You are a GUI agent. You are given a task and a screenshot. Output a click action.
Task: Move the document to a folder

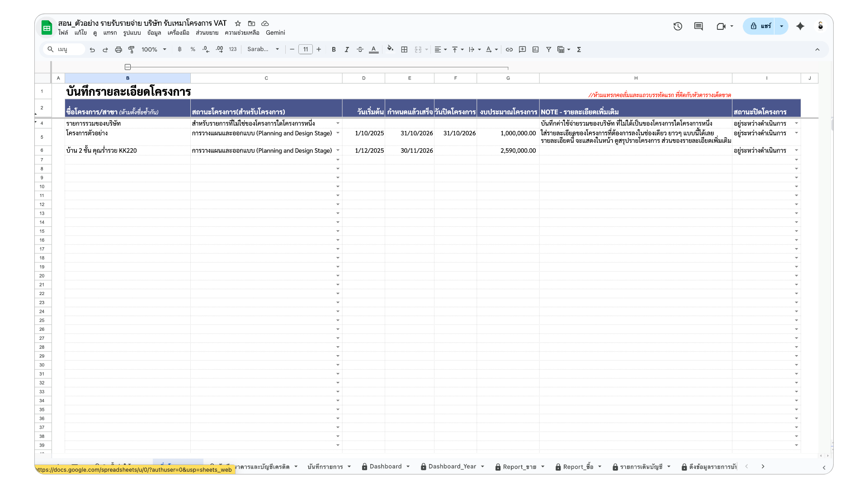point(251,23)
